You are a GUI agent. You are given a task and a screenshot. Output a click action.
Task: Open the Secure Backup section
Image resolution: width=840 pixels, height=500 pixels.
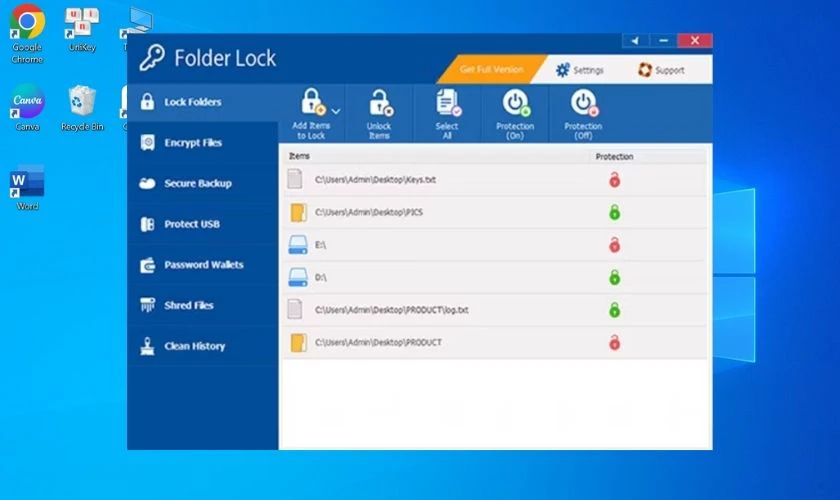pos(202,183)
